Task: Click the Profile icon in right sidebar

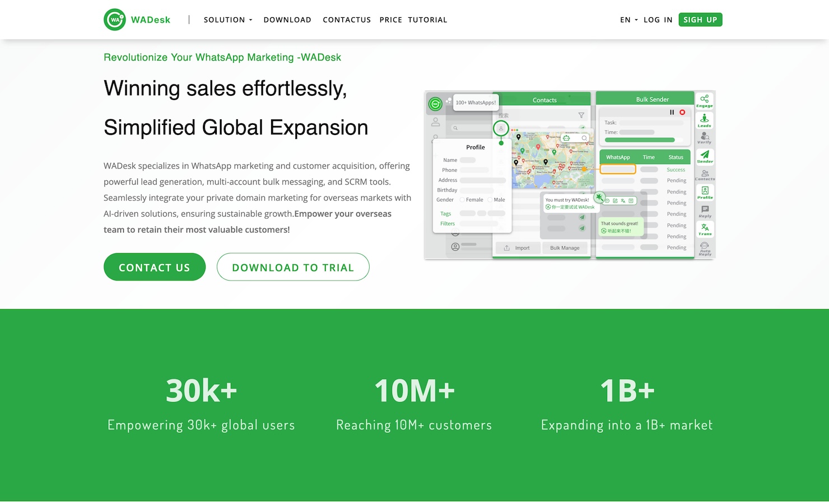Action: tap(705, 193)
